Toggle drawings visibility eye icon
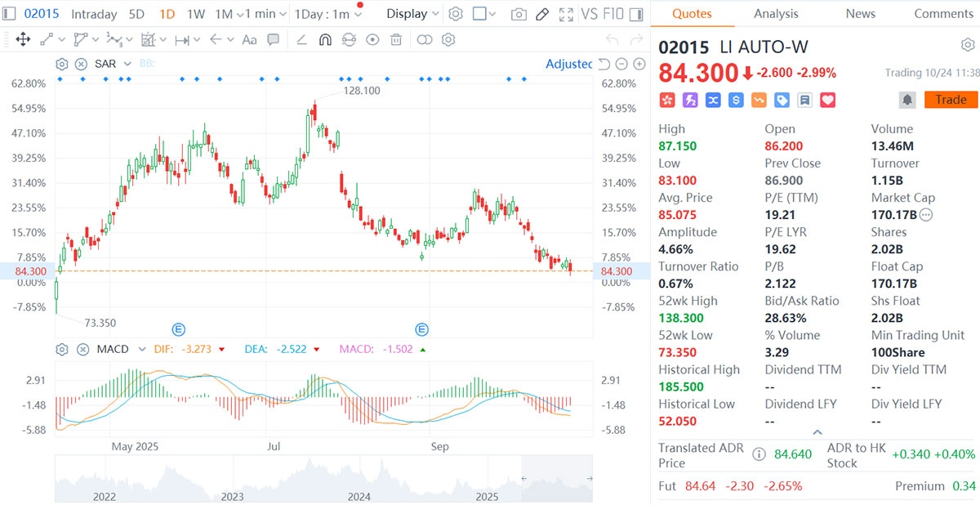 pyautogui.click(x=372, y=39)
